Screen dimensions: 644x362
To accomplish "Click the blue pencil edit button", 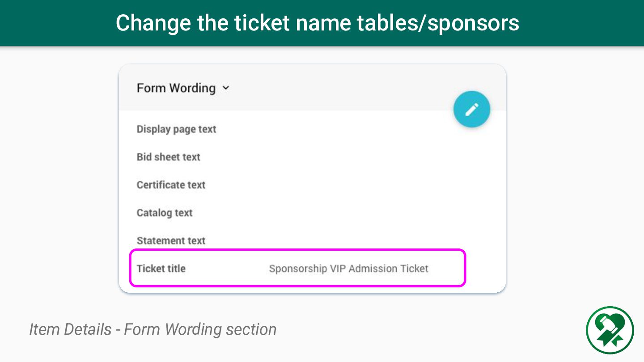I will (x=472, y=109).
